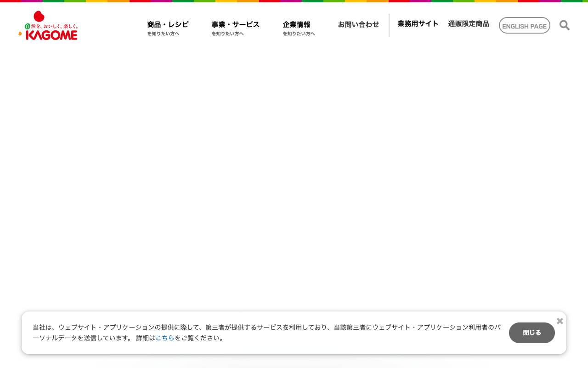The image size is (588, 368).
Task: Visit the 業務用サイト link
Action: (418, 23)
